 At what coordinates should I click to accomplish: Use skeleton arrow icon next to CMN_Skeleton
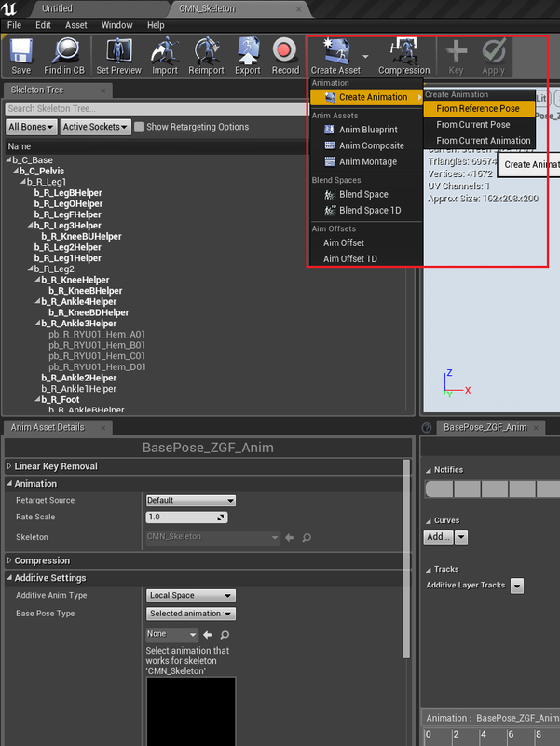[x=290, y=538]
